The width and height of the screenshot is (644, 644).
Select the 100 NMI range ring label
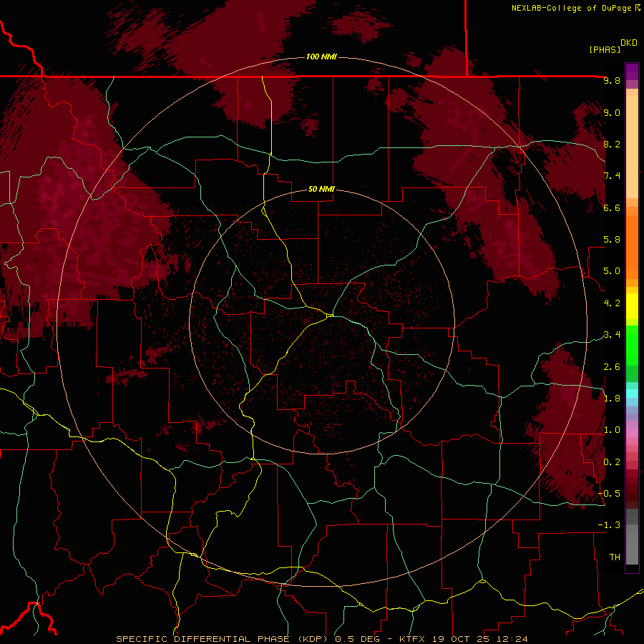(x=321, y=57)
